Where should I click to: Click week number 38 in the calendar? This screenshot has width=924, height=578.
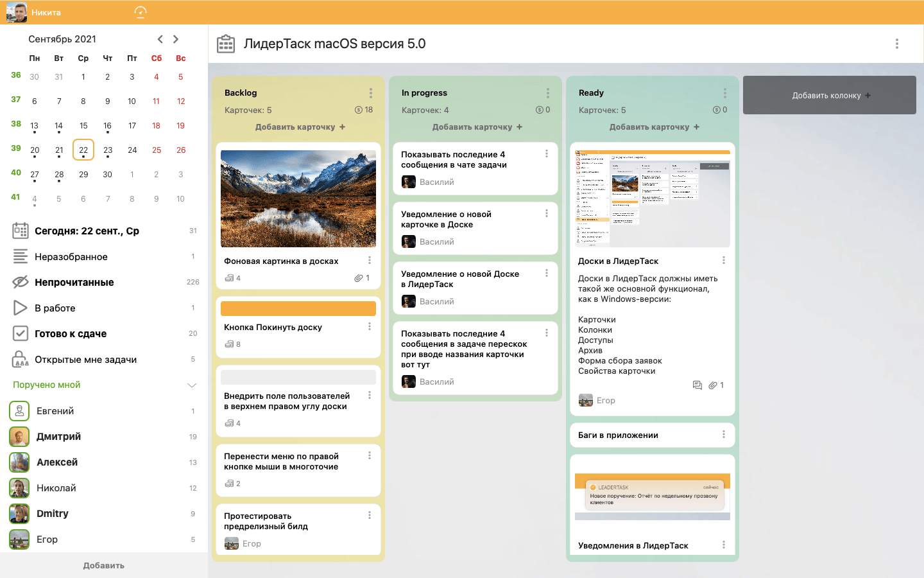(x=16, y=124)
